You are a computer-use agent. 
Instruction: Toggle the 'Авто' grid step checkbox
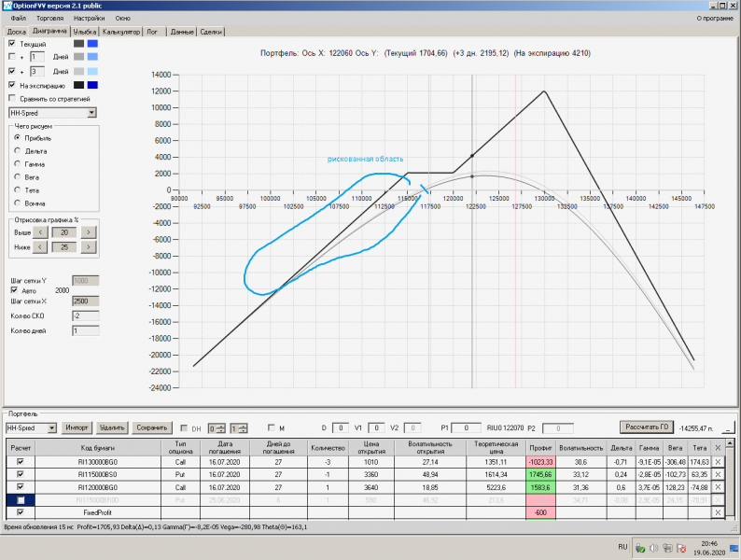click(14, 290)
